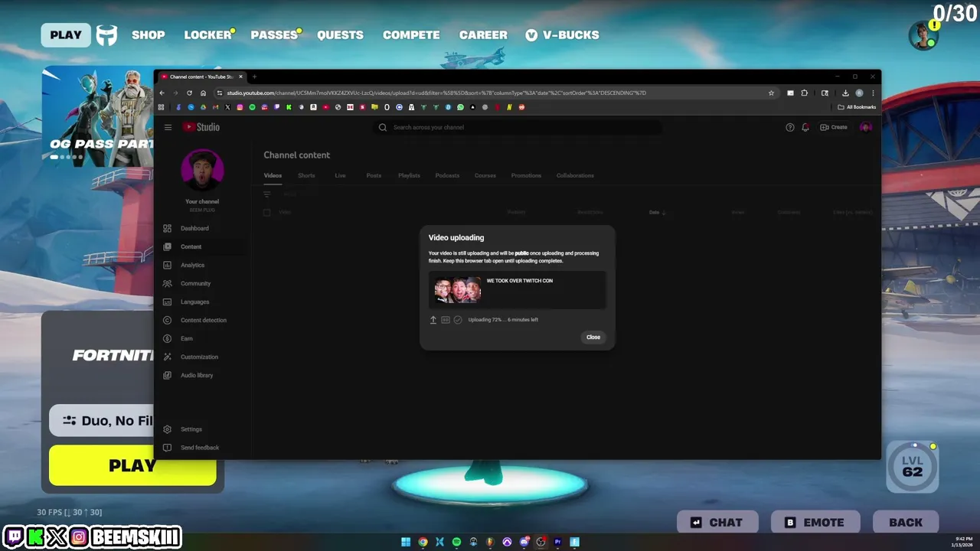Tick the select-all videos checkbox
The width and height of the screenshot is (980, 551).
pyautogui.click(x=266, y=212)
